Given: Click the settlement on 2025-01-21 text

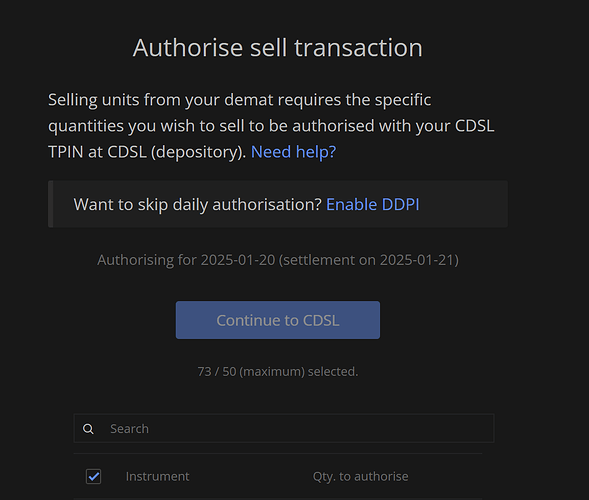Looking at the screenshot, I should [369, 260].
